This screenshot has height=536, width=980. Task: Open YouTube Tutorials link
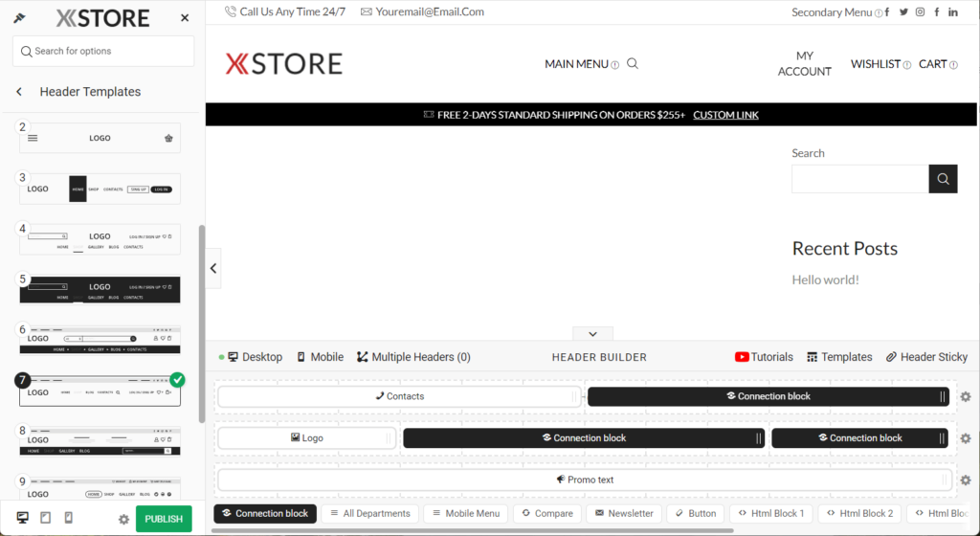tap(764, 357)
